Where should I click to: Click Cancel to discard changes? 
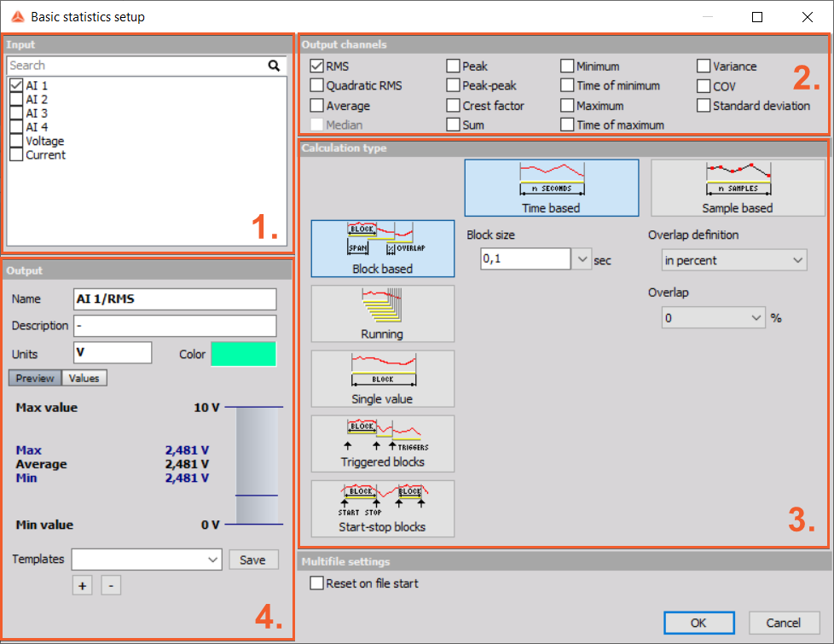point(784,623)
